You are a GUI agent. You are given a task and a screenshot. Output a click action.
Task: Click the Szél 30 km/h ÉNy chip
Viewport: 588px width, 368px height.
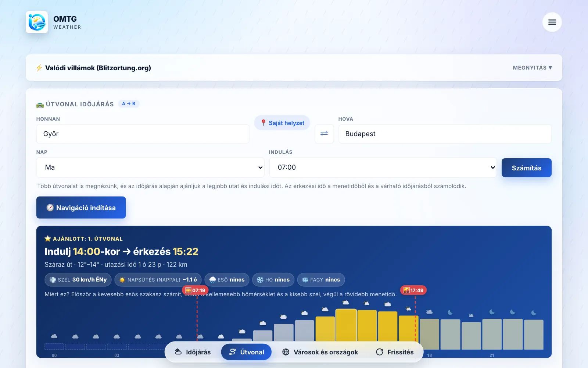(x=78, y=280)
